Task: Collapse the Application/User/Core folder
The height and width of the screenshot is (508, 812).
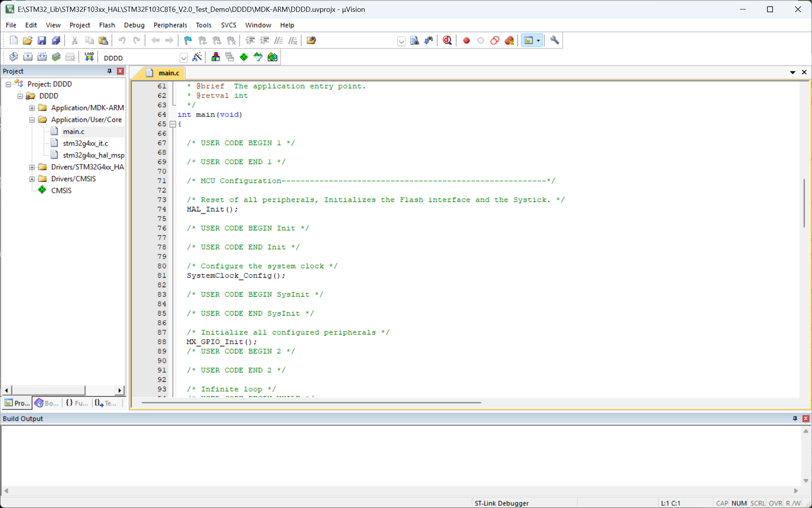Action: pos(32,120)
